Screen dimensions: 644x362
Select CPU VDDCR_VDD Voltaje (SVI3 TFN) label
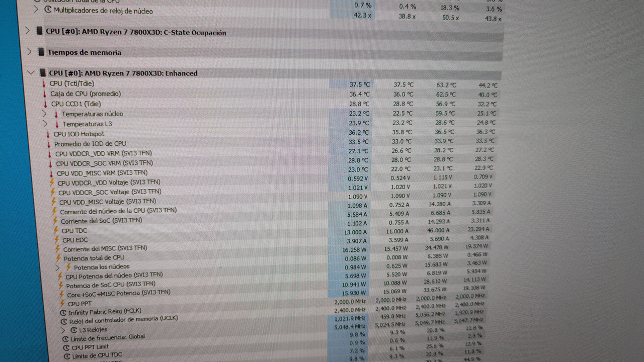109,183
